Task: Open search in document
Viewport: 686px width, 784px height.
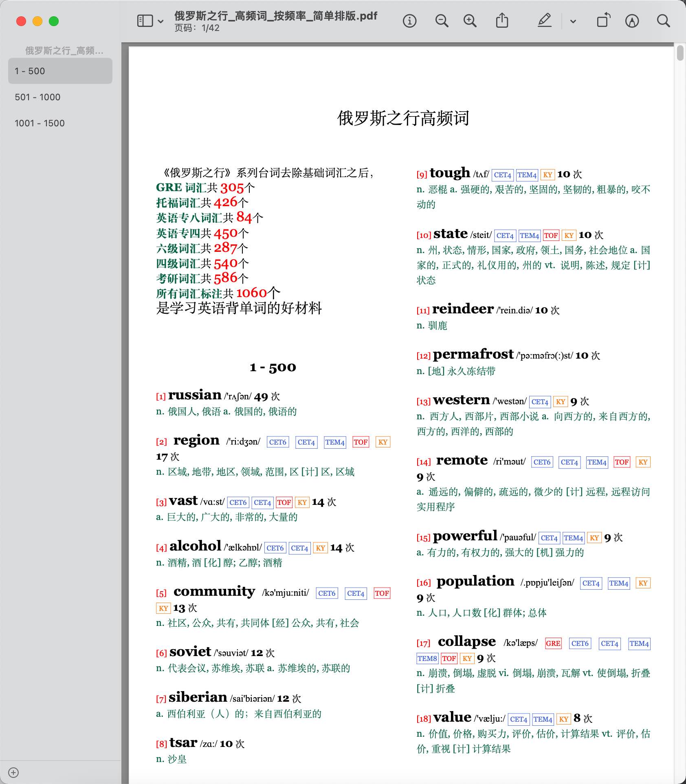Action: pyautogui.click(x=663, y=21)
